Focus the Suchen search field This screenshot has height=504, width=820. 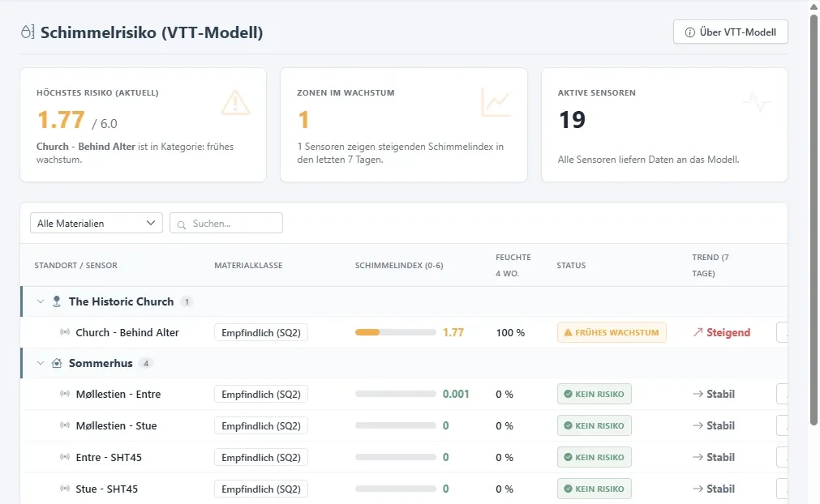click(x=226, y=223)
